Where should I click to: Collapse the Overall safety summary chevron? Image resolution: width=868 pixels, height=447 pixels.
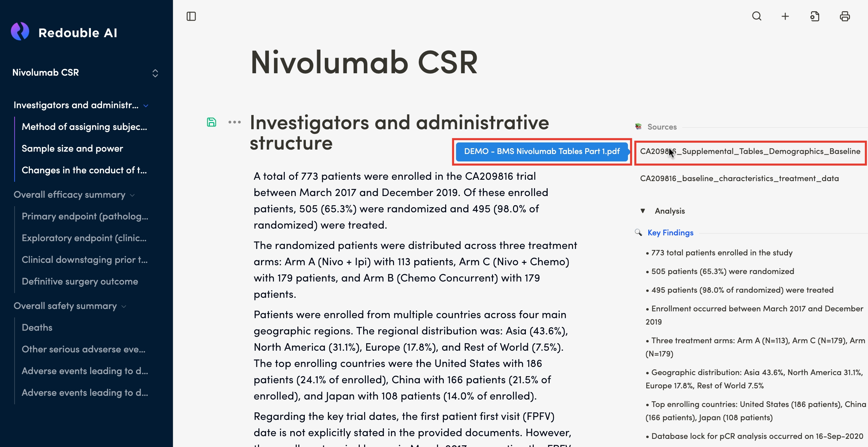pyautogui.click(x=124, y=306)
